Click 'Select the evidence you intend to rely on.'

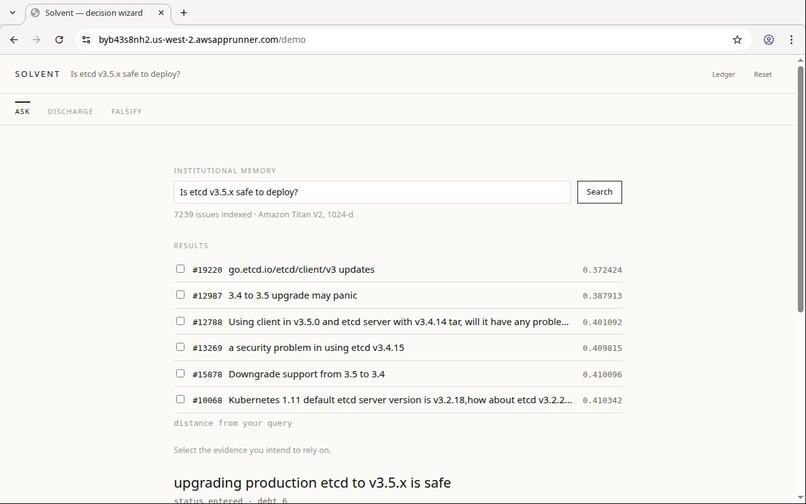pos(252,450)
